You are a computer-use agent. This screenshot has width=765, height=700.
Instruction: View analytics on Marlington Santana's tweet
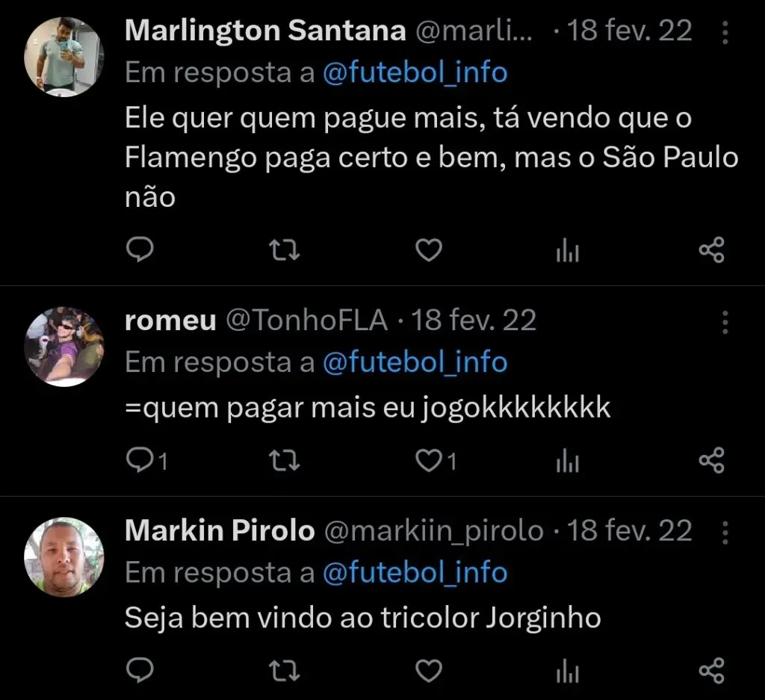point(567,250)
